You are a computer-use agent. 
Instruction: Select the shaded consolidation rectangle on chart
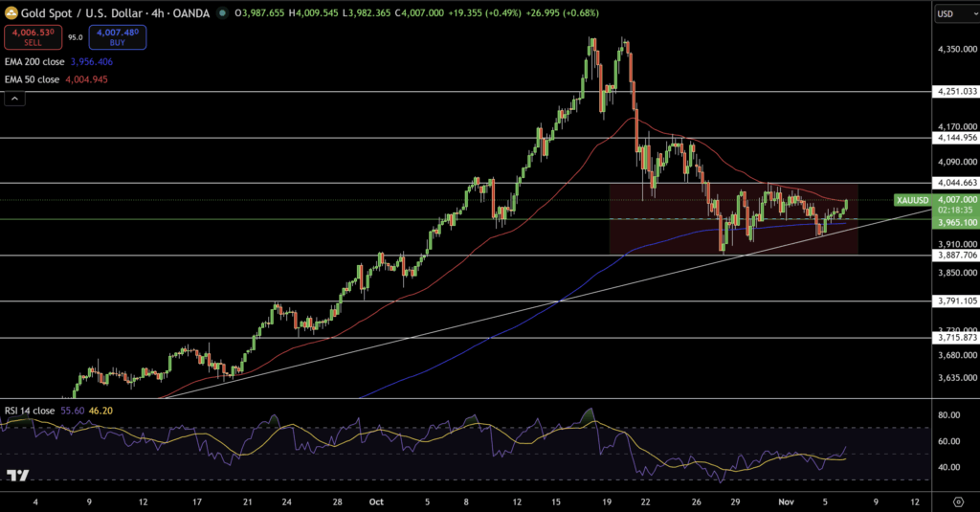click(x=670, y=237)
